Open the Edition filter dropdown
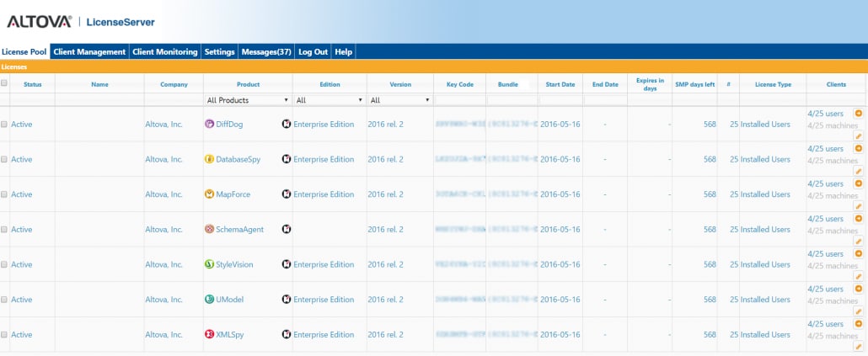This screenshot has height=356, width=868. pyautogui.click(x=330, y=100)
